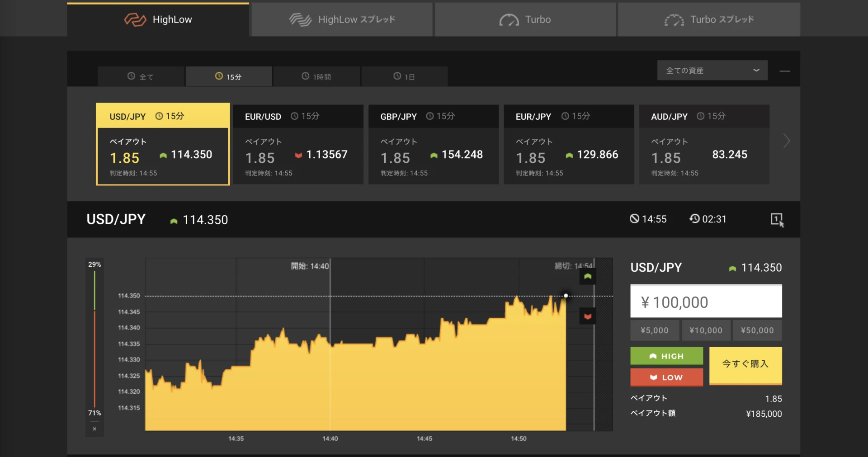Image resolution: width=868 pixels, height=457 pixels.
Task: Show 全て durations filter
Action: click(141, 77)
